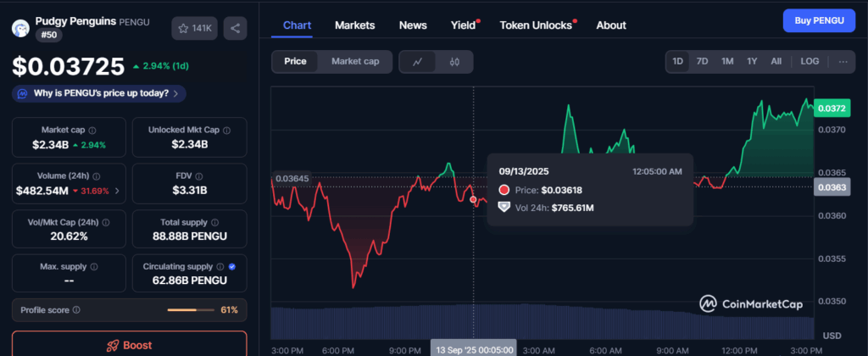Image resolution: width=868 pixels, height=356 pixels.
Task: Add PENGU to watchlist star button
Action: click(195, 28)
